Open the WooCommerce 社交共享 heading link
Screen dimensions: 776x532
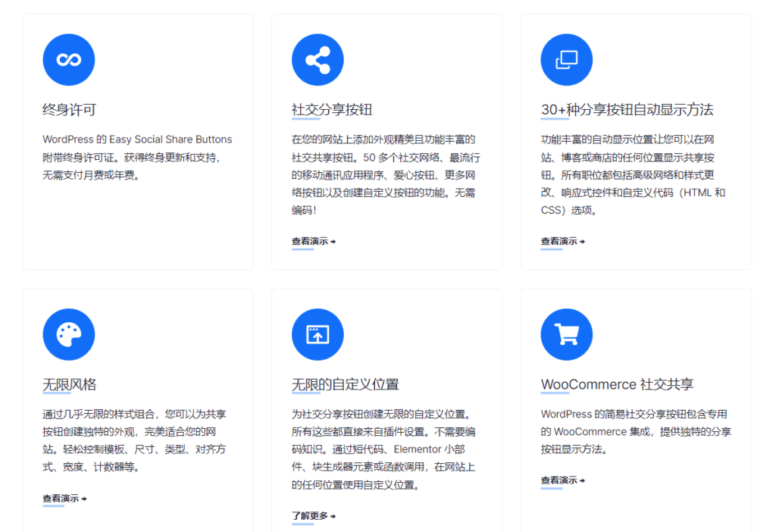[617, 384]
